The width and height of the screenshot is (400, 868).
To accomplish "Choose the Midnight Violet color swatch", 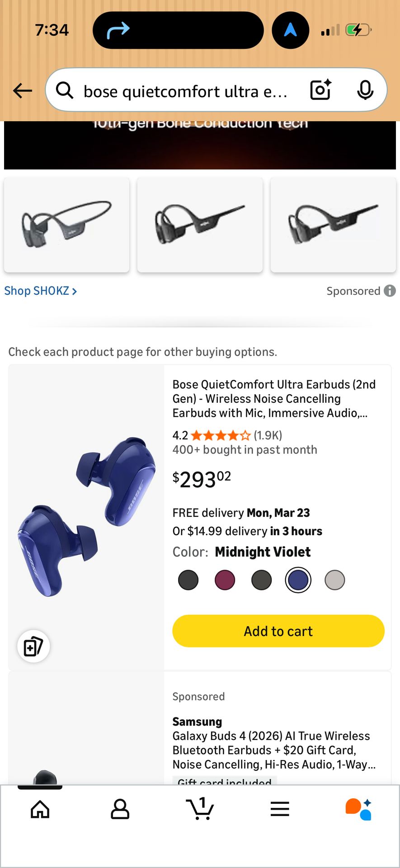I will (x=298, y=580).
